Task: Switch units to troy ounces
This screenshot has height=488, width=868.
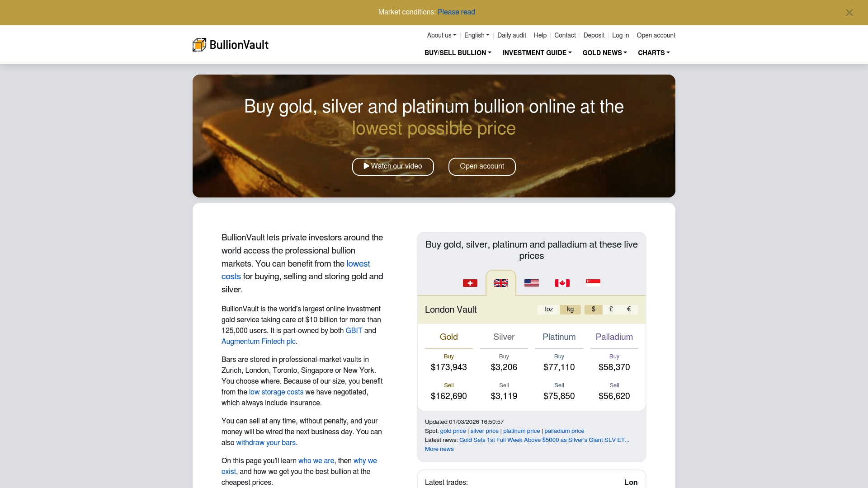Action: tap(548, 310)
